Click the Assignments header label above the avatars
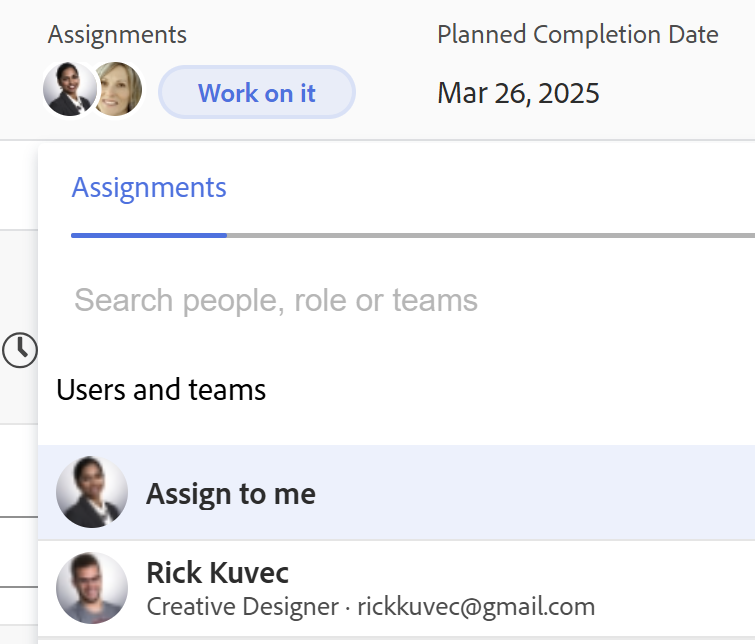Image resolution: width=755 pixels, height=644 pixels. [117, 34]
